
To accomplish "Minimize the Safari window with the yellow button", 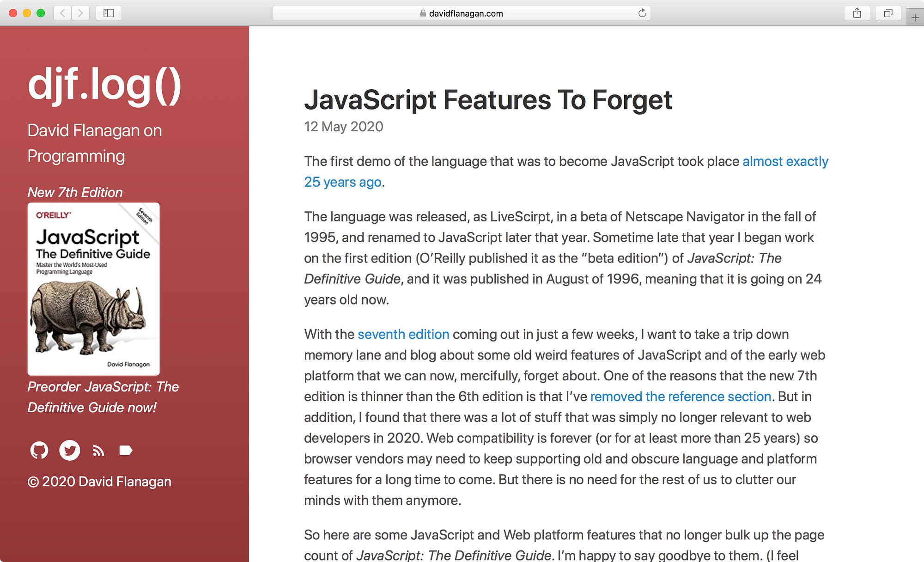I will [x=27, y=13].
